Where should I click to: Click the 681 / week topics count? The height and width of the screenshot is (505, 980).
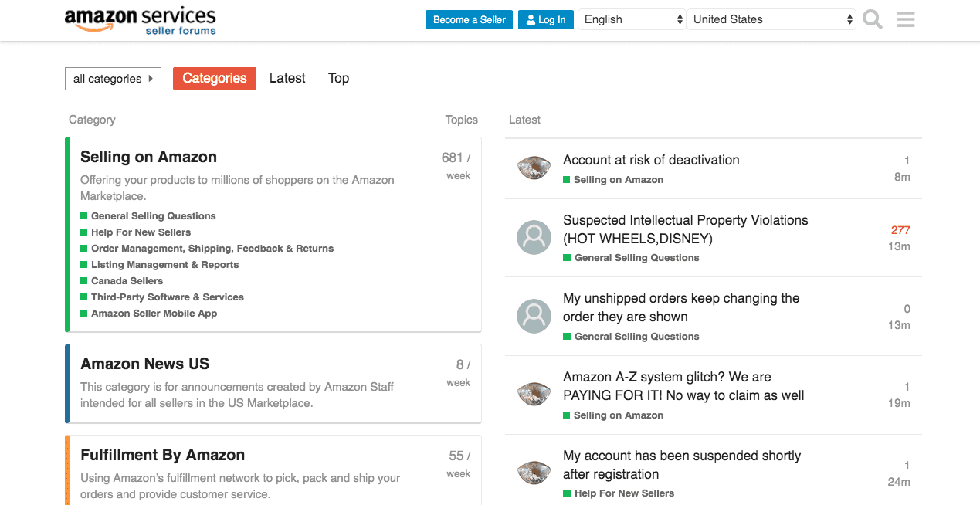pyautogui.click(x=456, y=165)
